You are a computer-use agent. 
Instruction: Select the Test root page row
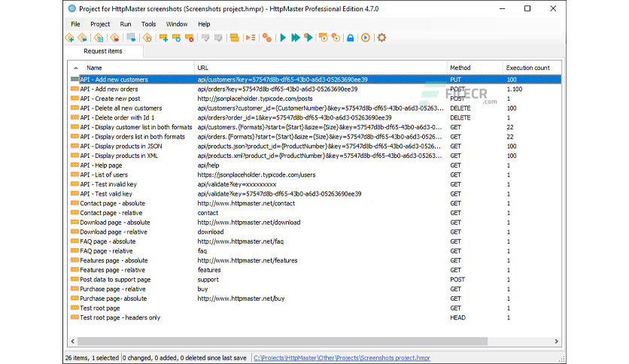316,308
